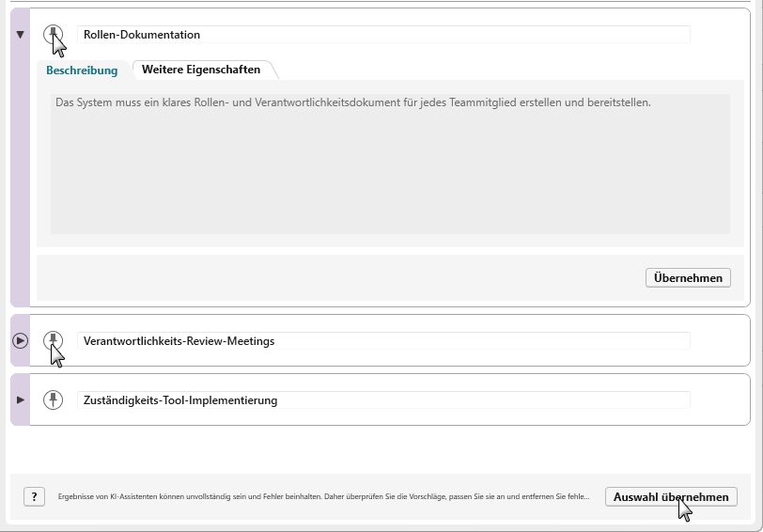Expand the Verantwortlichkeits-Review-Meetings card
Image resolution: width=763 pixels, height=532 pixels.
point(20,340)
